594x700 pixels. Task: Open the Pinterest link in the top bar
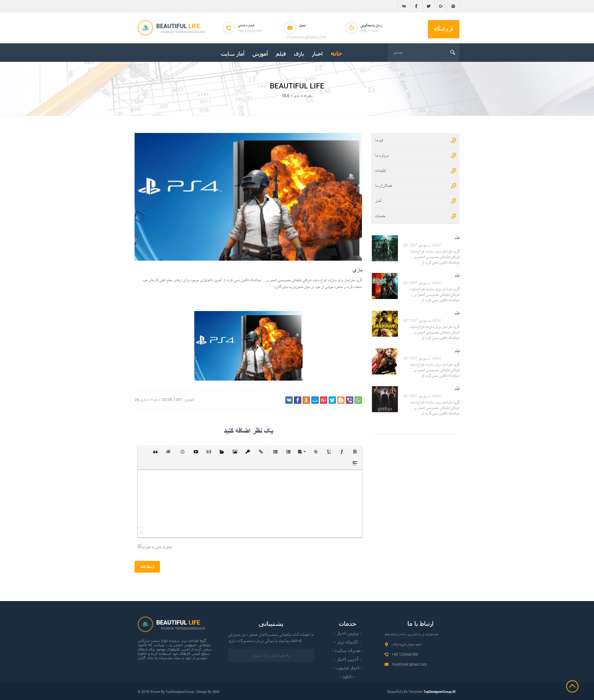pos(453,6)
